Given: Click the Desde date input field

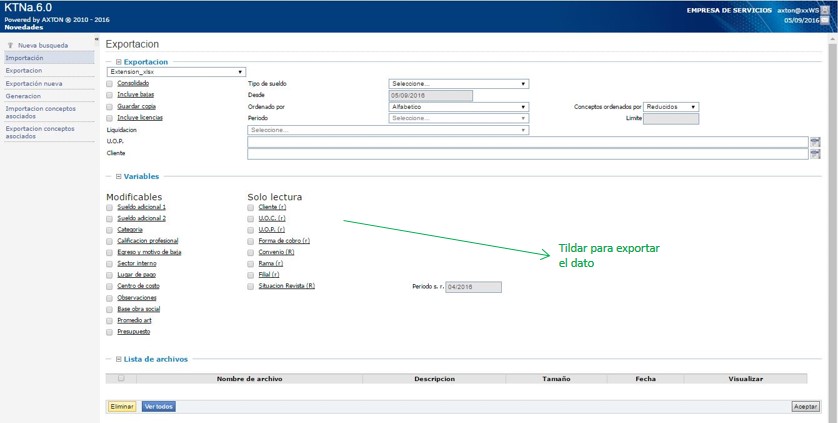Looking at the screenshot, I should click(430, 95).
